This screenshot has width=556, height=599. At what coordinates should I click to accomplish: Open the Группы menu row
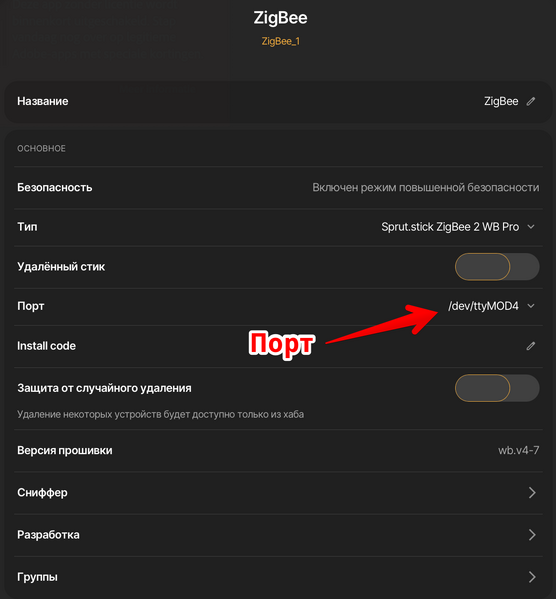pos(278,576)
